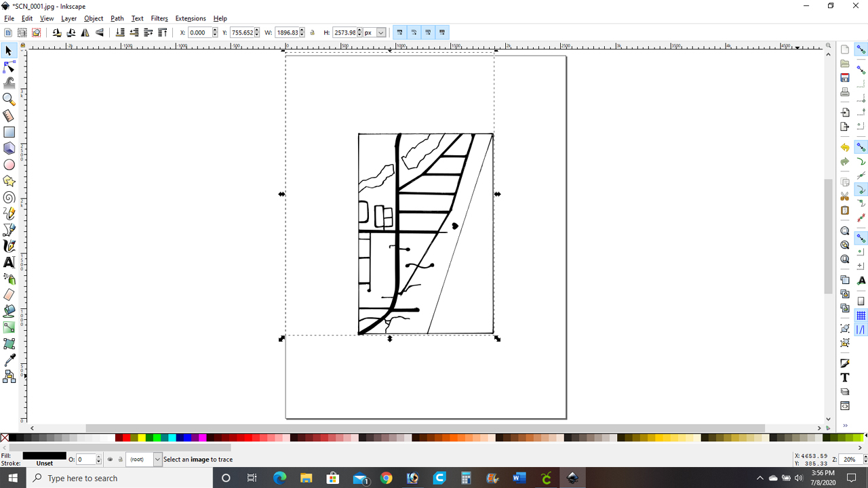The width and height of the screenshot is (868, 488).
Task: Select the Zoom tool in toolbox
Action: tap(9, 100)
